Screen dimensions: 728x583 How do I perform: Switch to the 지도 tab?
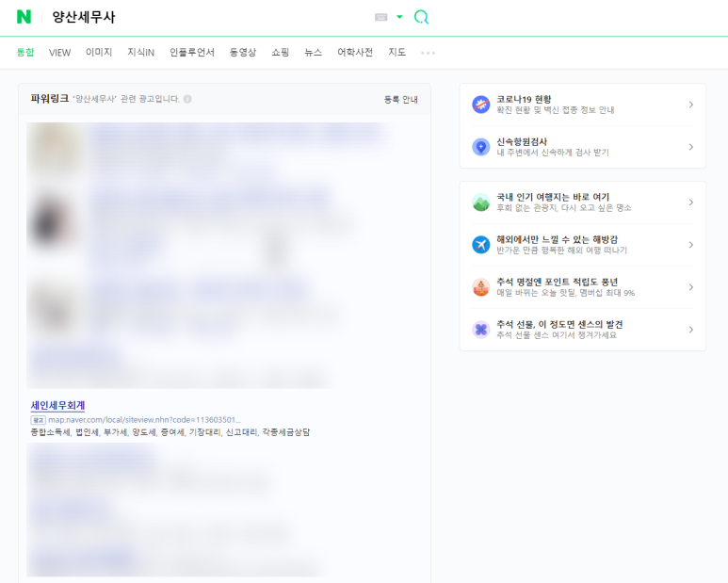tap(397, 52)
